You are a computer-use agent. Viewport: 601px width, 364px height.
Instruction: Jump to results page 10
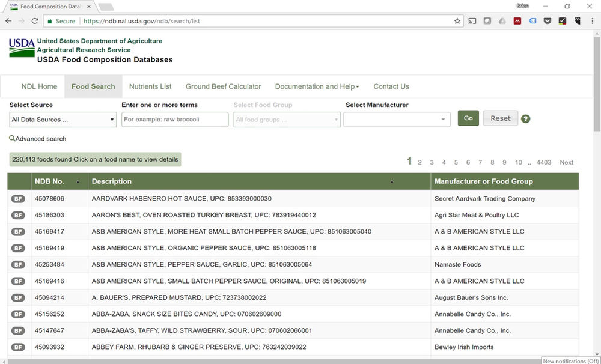[x=518, y=162]
